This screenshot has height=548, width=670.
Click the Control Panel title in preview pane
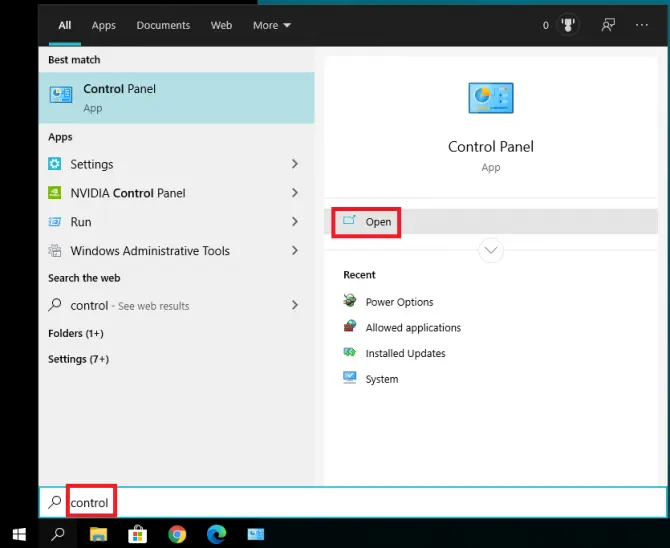491,147
